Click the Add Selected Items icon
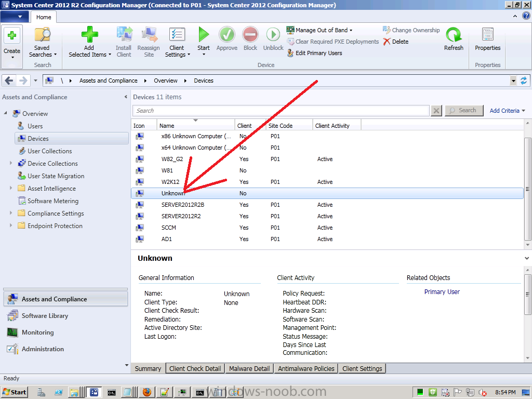Viewport: 532px width, 399px height. click(x=89, y=34)
